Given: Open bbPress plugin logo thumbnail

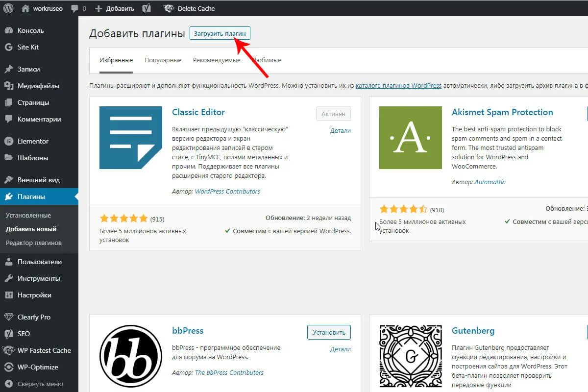Looking at the screenshot, I should coord(131,356).
